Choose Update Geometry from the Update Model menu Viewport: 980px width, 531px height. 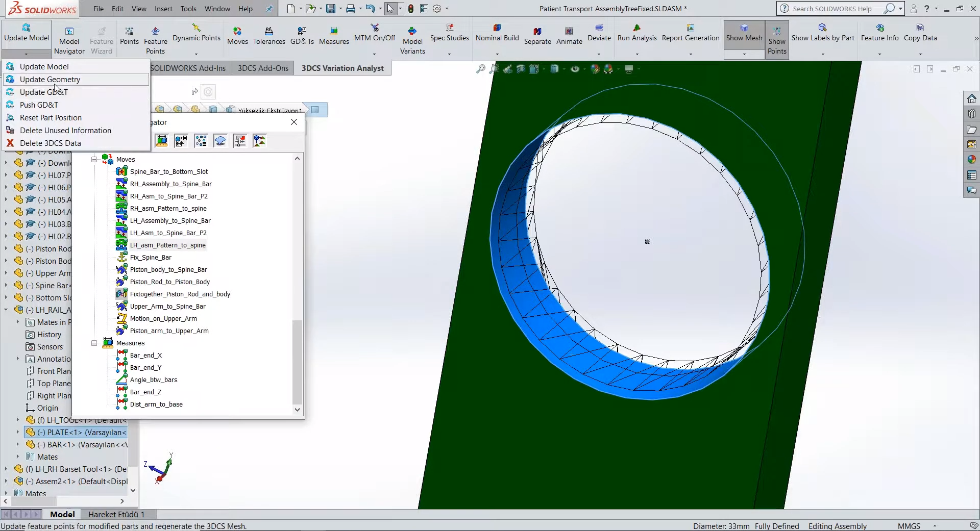tap(50, 79)
